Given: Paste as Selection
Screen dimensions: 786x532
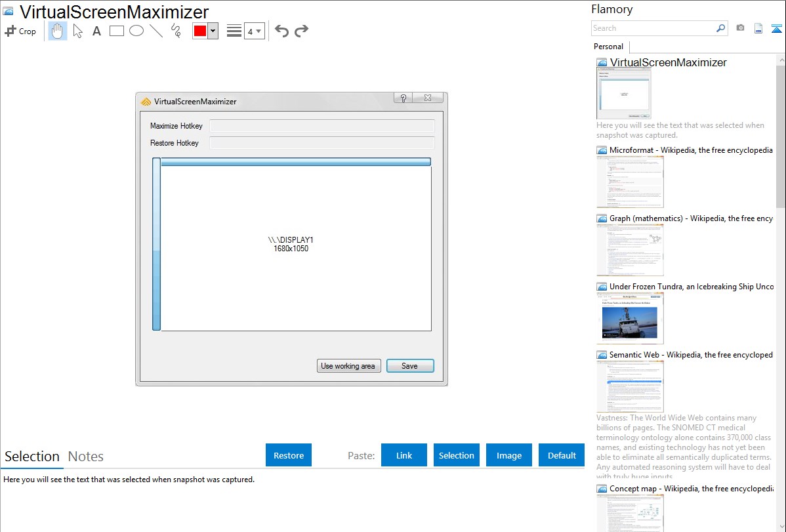Looking at the screenshot, I should click(456, 455).
